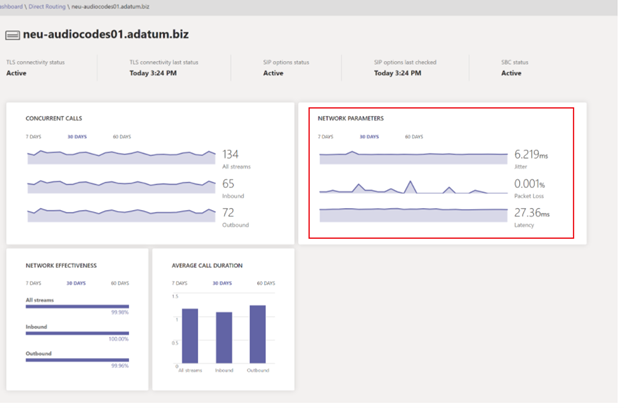Click the SBC device icon beside the hostname
The width and height of the screenshot is (624, 408).
click(x=12, y=35)
